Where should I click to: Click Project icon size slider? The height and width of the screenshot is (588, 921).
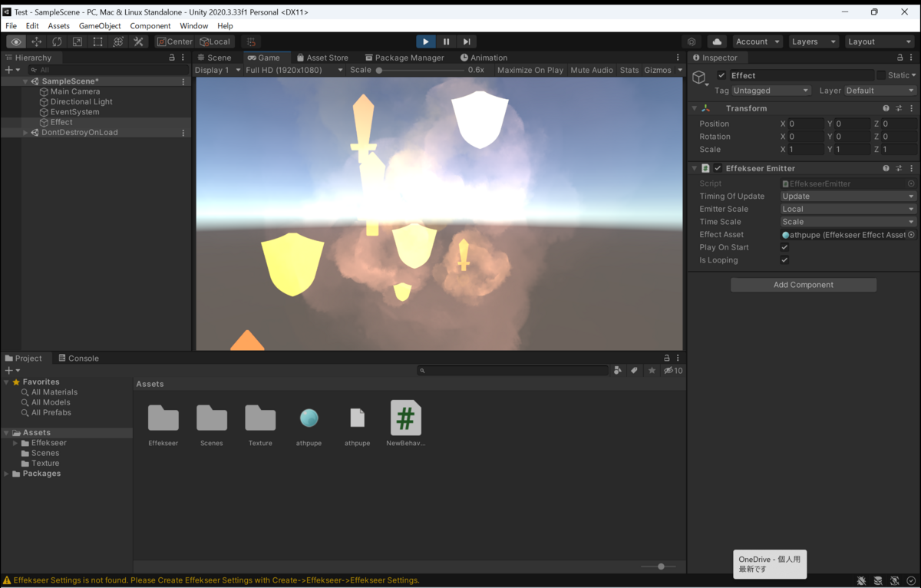[659, 567]
